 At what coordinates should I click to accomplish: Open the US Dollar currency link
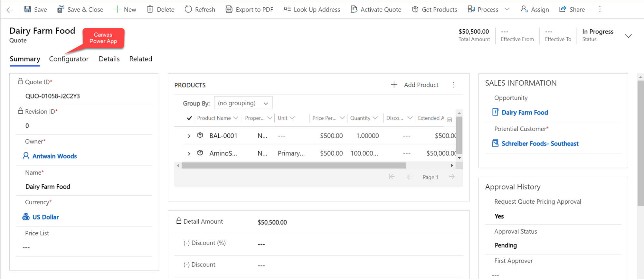(46, 217)
